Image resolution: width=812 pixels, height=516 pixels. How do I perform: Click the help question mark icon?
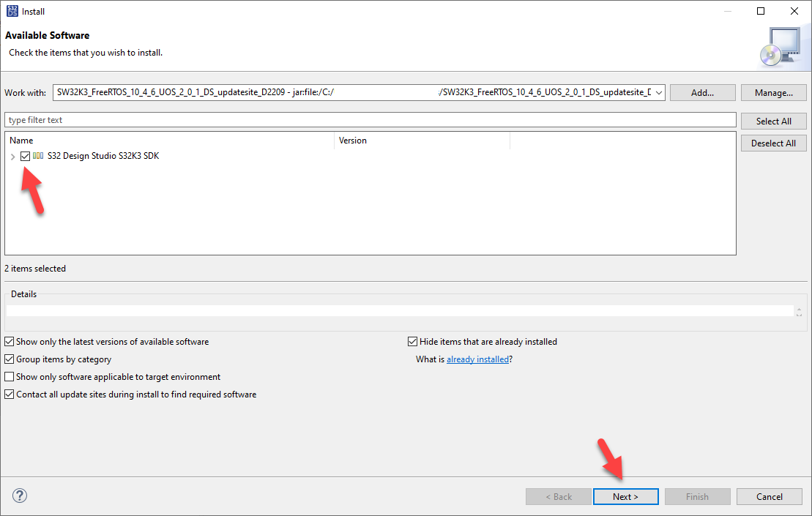(x=19, y=496)
